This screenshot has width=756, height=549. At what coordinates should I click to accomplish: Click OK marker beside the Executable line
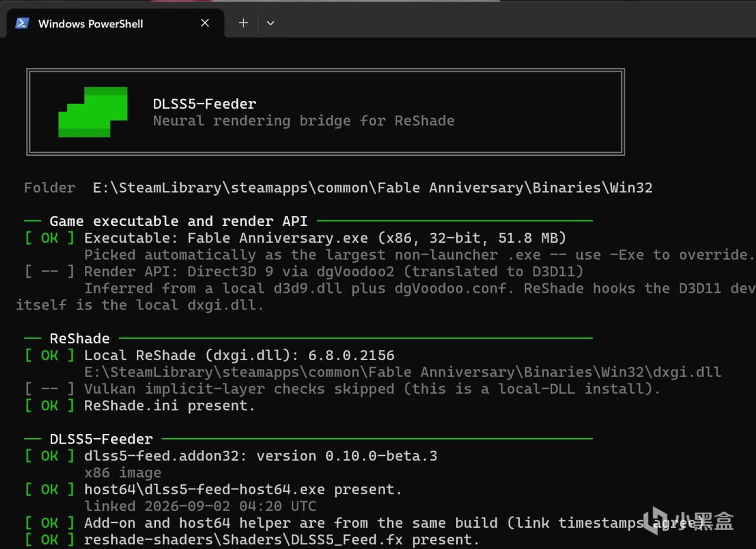(50, 238)
